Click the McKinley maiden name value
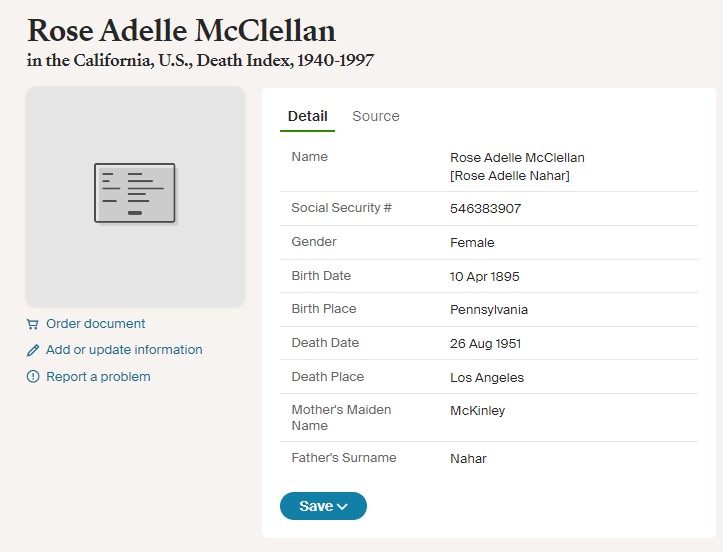The height and width of the screenshot is (552, 723). point(477,410)
